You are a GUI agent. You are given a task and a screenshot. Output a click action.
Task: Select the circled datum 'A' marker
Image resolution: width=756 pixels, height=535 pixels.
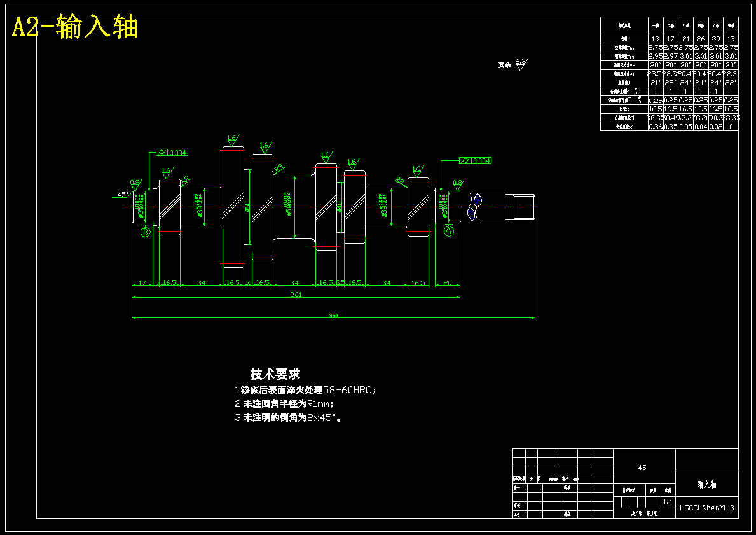coord(449,231)
